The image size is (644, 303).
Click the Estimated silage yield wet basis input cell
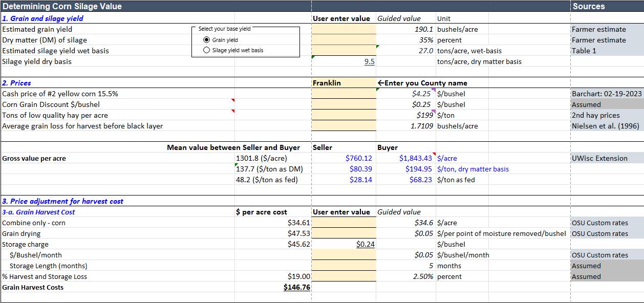coord(344,51)
